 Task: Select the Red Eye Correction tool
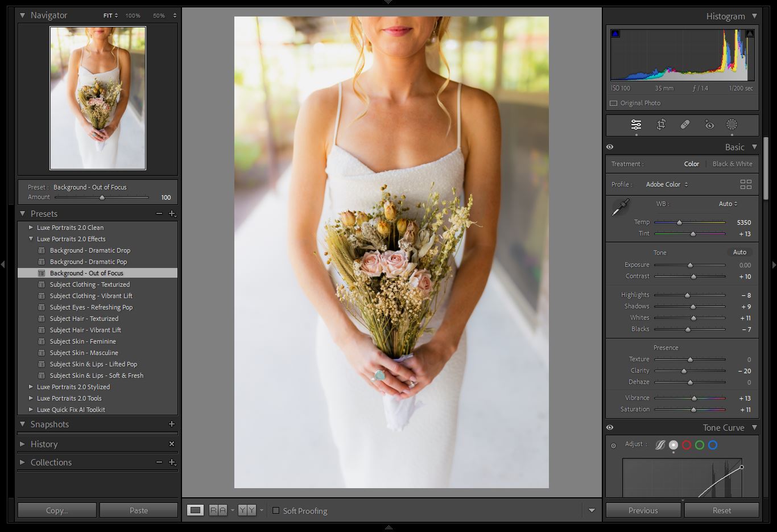708,125
